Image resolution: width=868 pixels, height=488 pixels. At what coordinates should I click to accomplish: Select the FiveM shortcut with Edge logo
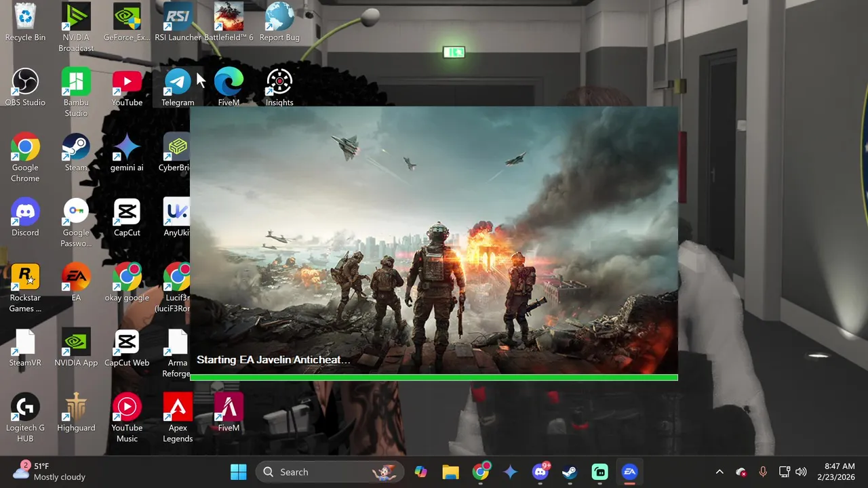point(229,87)
